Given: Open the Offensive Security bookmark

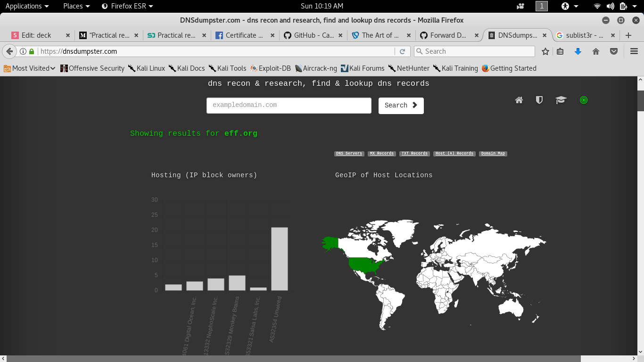Looking at the screenshot, I should [92, 68].
